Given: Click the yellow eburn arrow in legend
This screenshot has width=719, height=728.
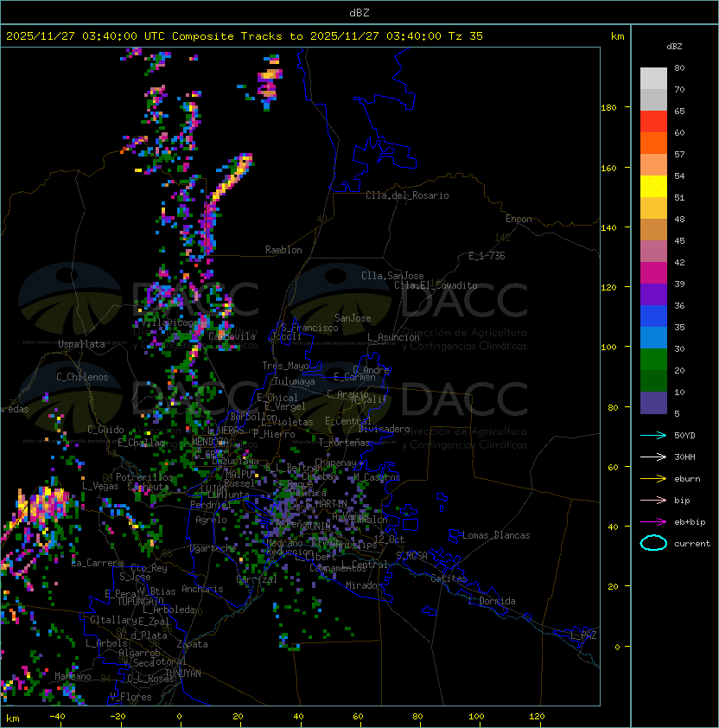Looking at the screenshot, I should (653, 479).
